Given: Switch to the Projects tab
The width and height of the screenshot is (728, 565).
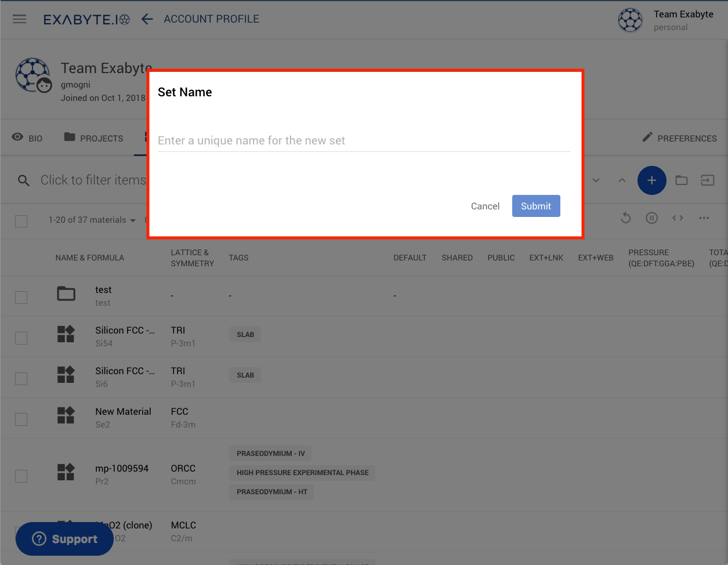Looking at the screenshot, I should point(94,138).
